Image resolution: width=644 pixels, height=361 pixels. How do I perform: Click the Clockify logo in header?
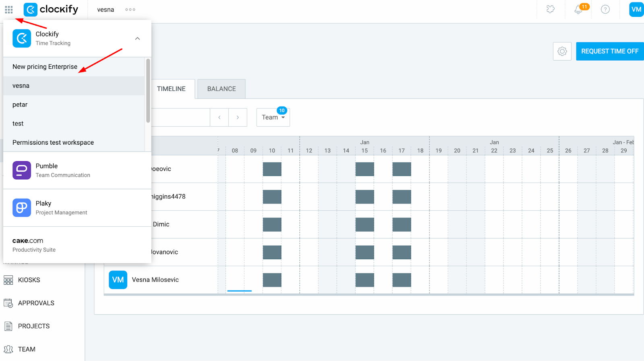pyautogui.click(x=51, y=9)
